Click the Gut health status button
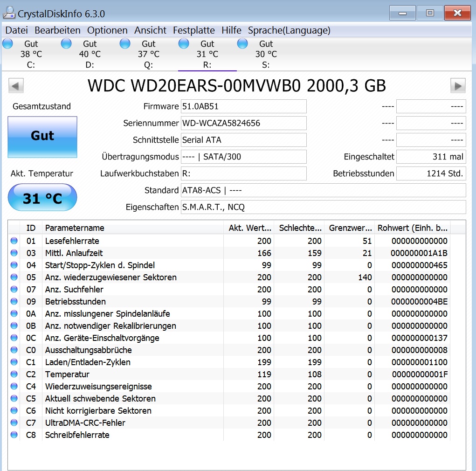 pos(42,137)
